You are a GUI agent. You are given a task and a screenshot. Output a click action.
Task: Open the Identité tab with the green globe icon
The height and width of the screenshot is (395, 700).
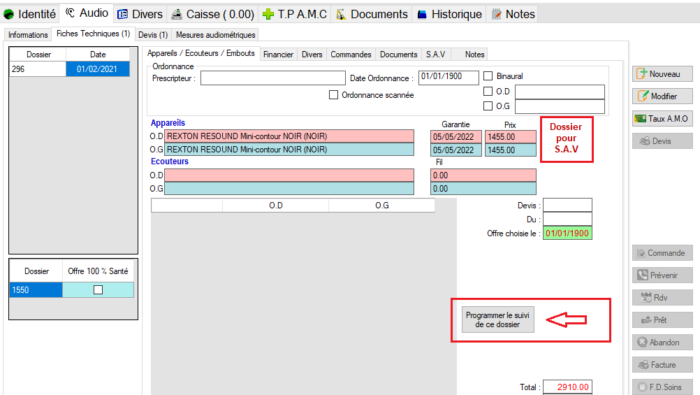30,14
